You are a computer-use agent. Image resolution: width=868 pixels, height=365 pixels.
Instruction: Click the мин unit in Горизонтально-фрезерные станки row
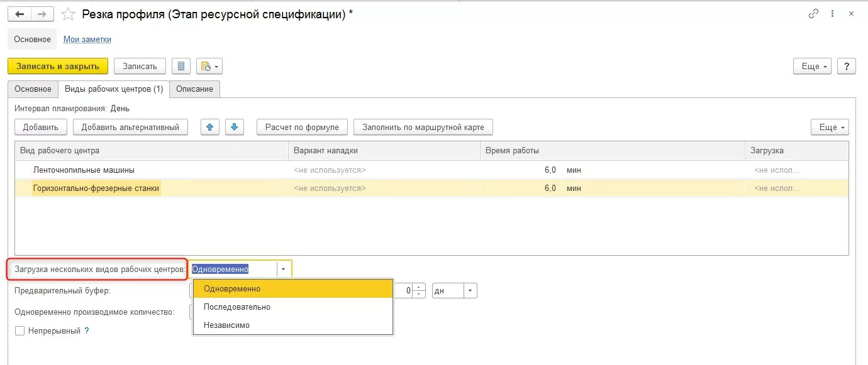(572, 188)
